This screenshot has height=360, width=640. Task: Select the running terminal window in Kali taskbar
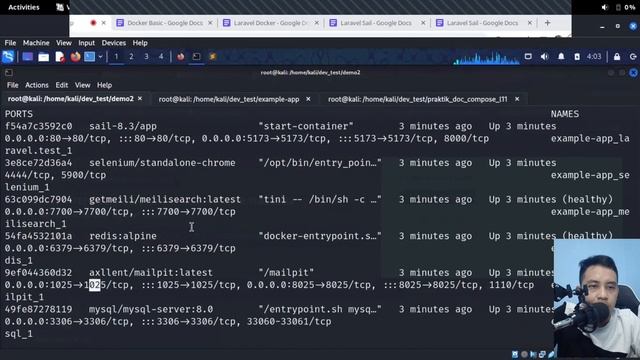(x=196, y=57)
